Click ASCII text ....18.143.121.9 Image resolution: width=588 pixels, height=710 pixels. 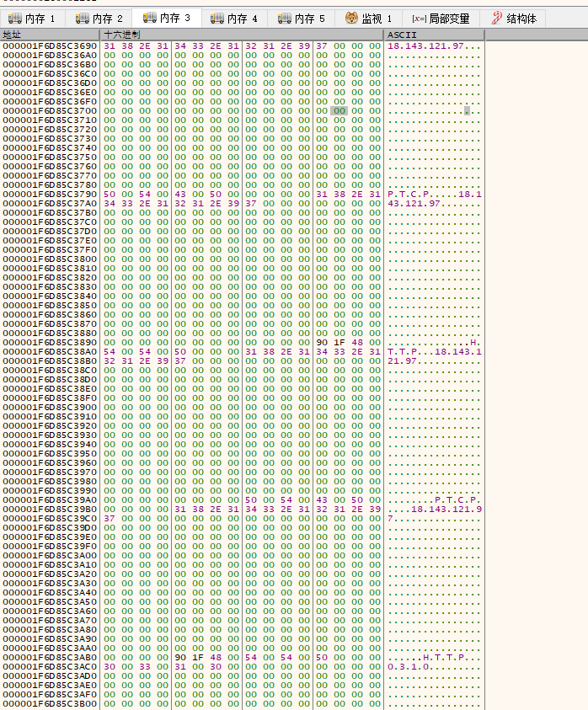(434, 510)
